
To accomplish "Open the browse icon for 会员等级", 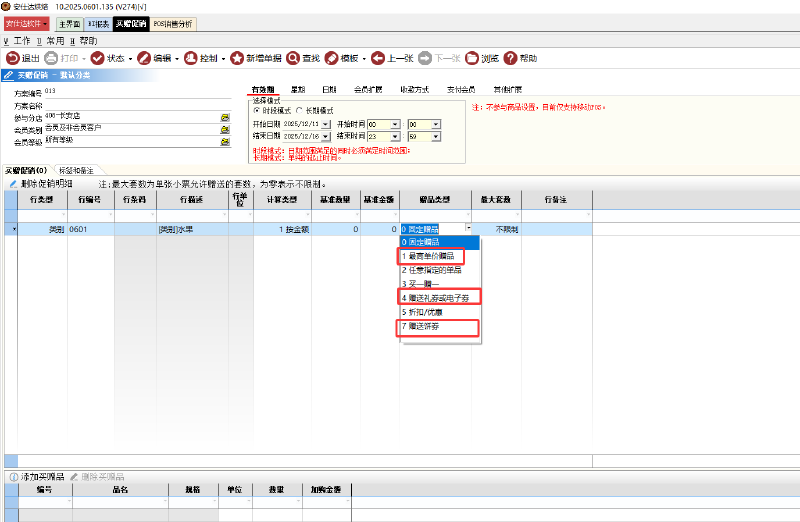I will [225, 142].
